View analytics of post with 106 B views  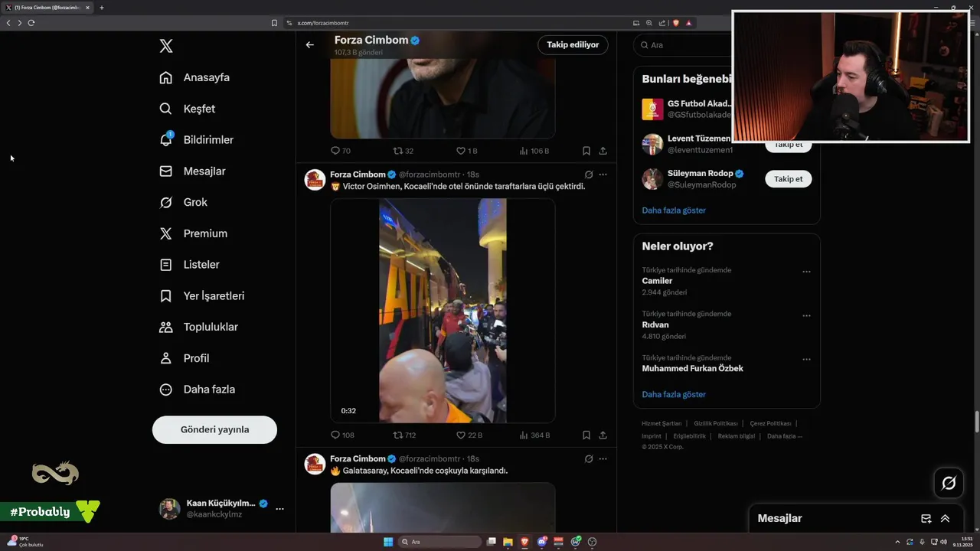coord(534,151)
